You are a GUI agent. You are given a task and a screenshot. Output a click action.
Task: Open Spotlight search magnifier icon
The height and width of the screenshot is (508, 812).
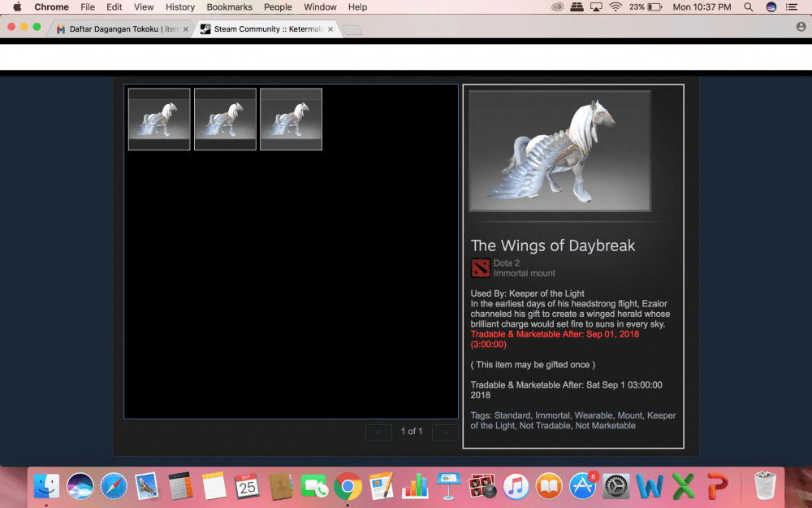click(748, 7)
